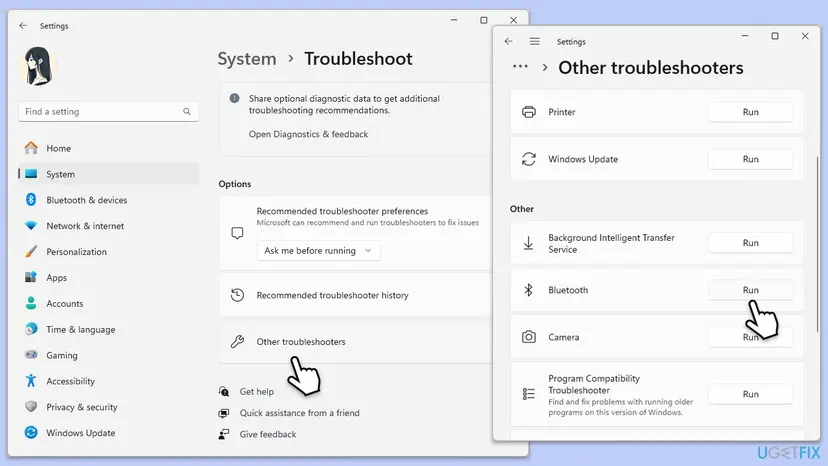The image size is (828, 466).
Task: Select System in the sidebar
Action: 108,174
